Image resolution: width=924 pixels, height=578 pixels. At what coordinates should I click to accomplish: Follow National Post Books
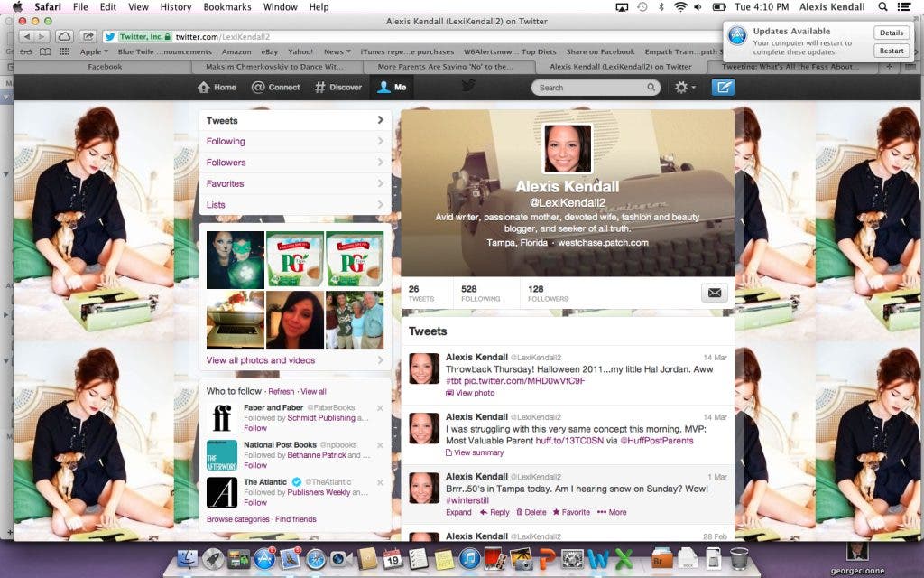click(x=255, y=465)
